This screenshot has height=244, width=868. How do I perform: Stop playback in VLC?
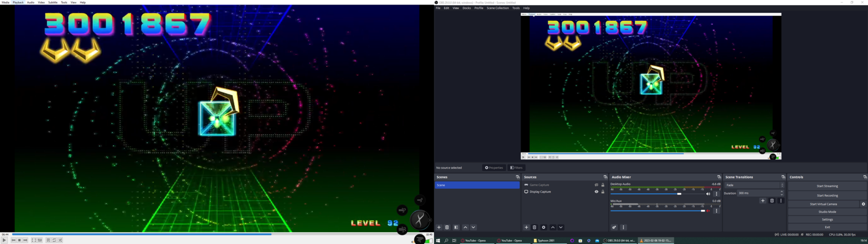19,240
